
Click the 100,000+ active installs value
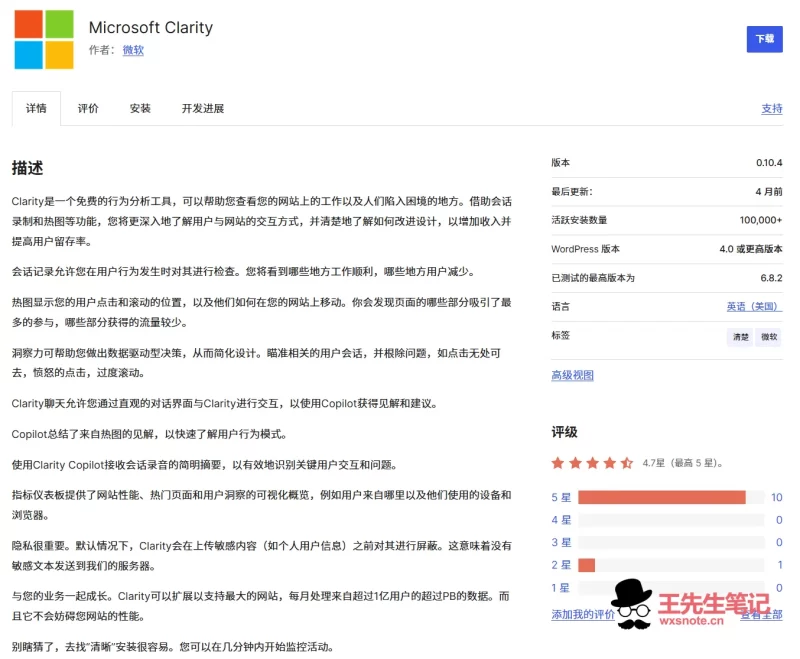[761, 220]
